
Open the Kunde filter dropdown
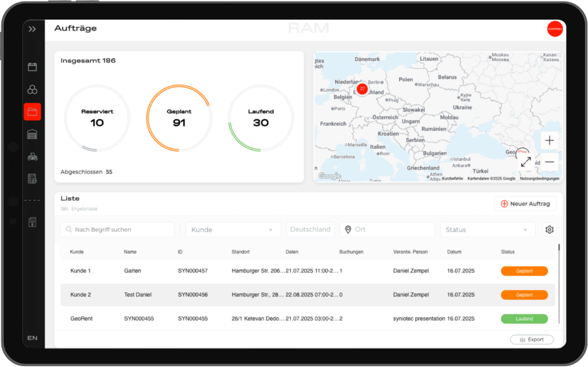tap(233, 230)
